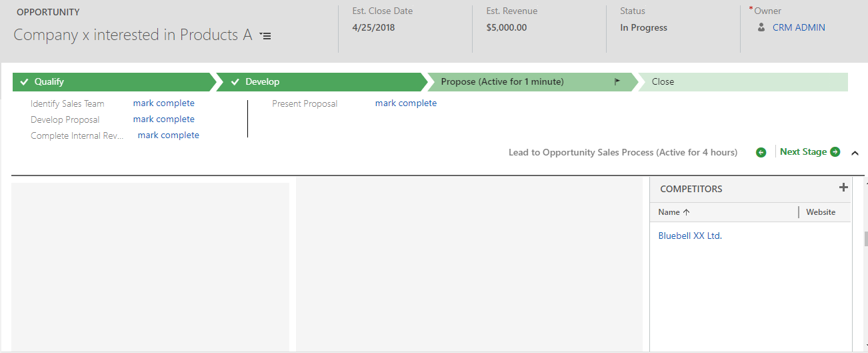868x353 pixels.
Task: Select the Develop stage tab
Action: [321, 82]
